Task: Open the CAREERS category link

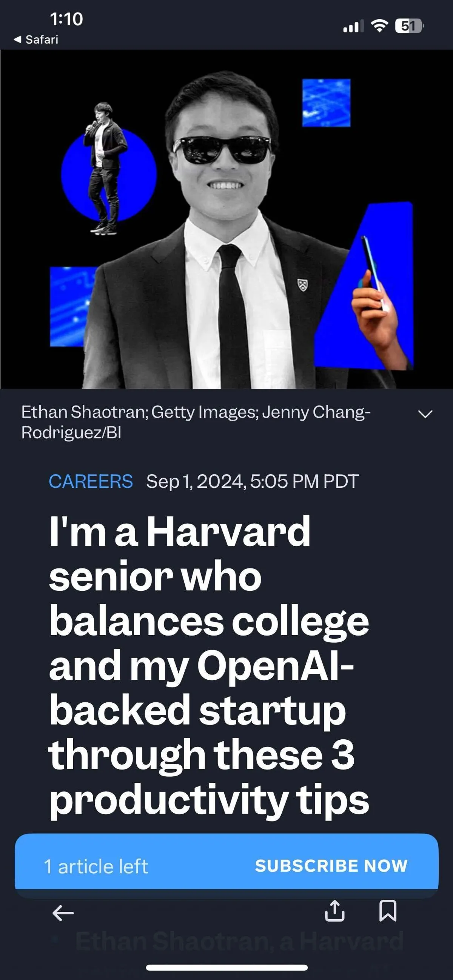Action: point(91,481)
